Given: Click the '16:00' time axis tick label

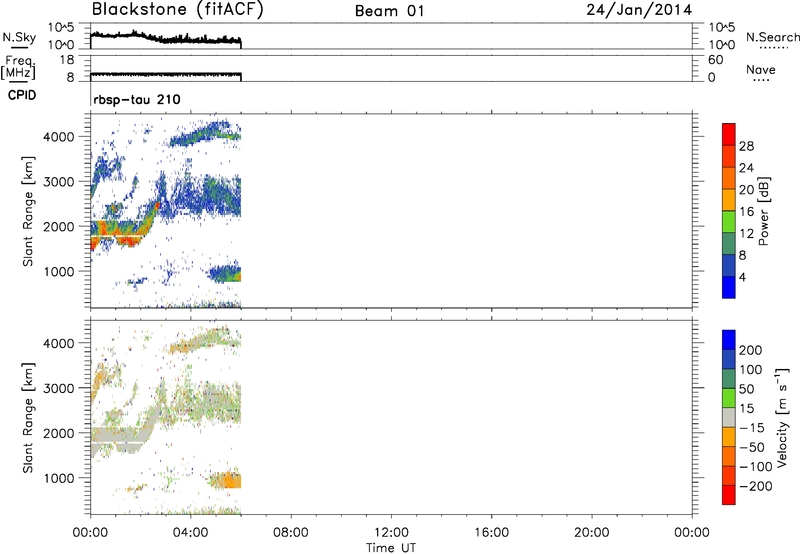Looking at the screenshot, I should click(x=491, y=533).
